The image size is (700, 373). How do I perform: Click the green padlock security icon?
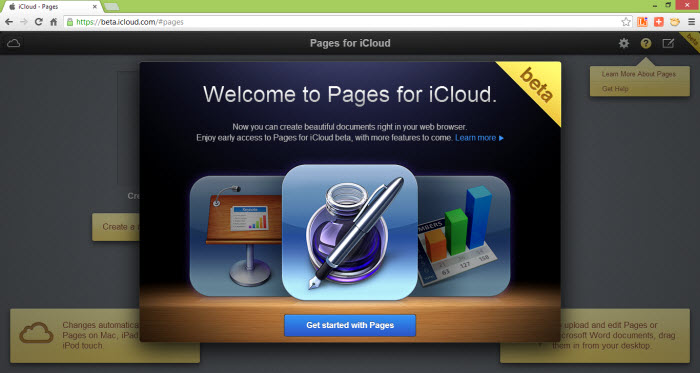[x=70, y=21]
